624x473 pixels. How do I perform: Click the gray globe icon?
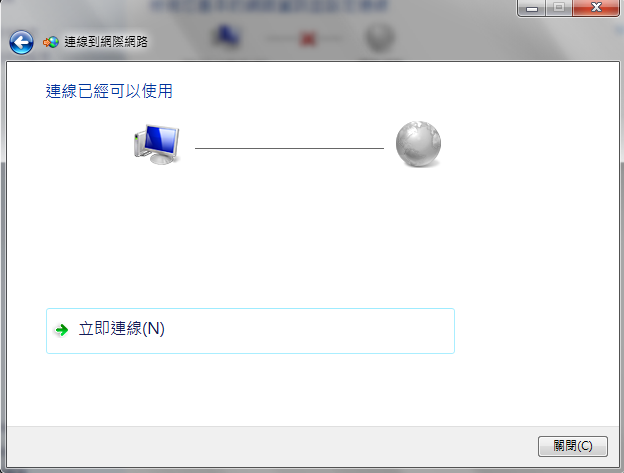(418, 144)
